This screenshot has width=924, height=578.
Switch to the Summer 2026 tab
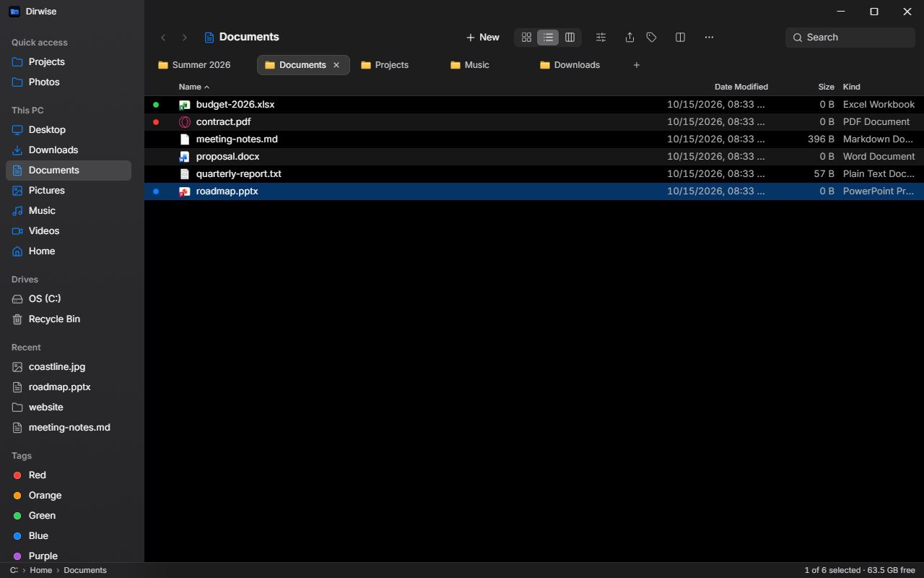tap(201, 65)
